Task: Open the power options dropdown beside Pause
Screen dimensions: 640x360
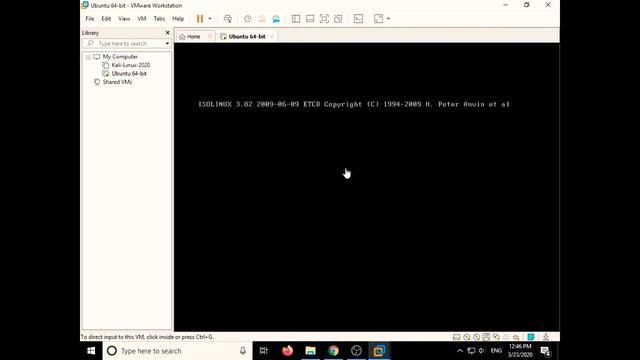Action: tap(210, 19)
